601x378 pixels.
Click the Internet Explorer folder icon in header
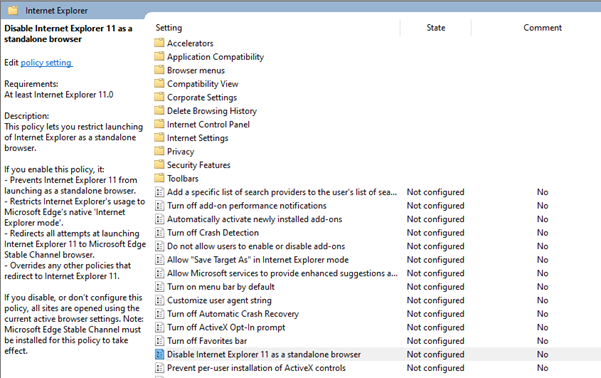(x=13, y=10)
